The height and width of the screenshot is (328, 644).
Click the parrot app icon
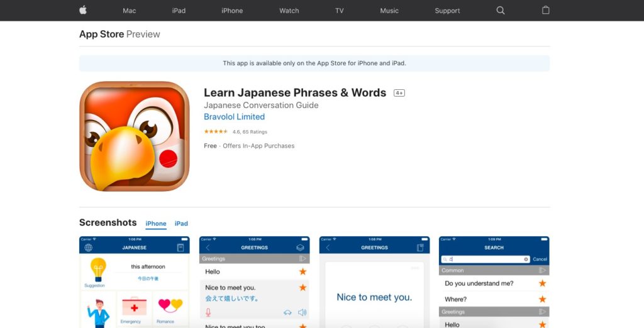click(135, 136)
